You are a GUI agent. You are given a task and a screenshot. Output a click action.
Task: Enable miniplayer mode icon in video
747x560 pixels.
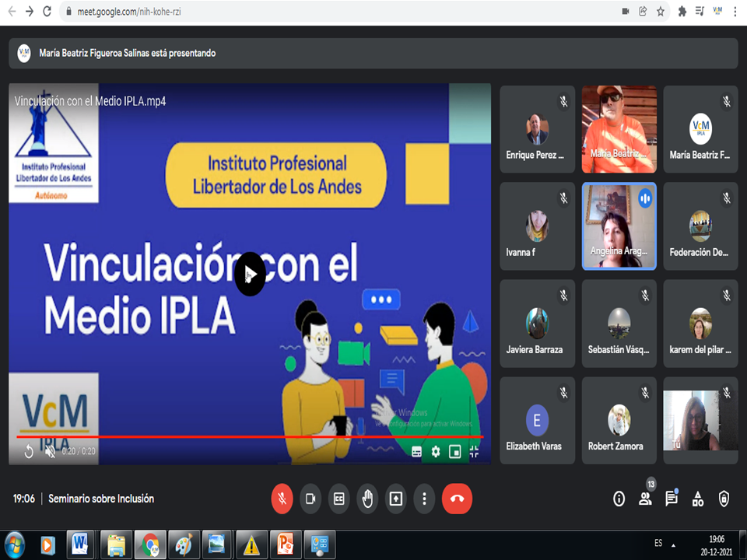tap(455, 451)
